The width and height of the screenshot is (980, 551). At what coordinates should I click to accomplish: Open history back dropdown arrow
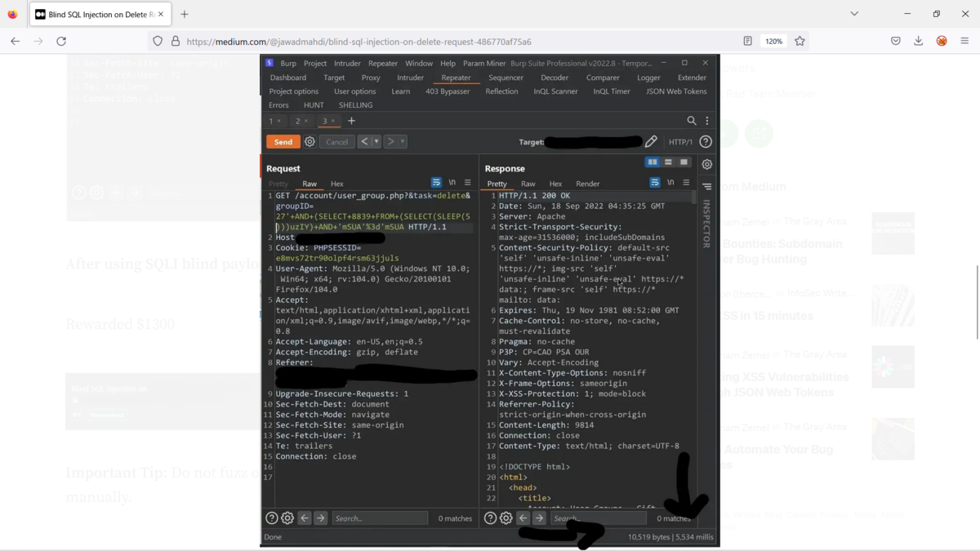[x=376, y=141]
